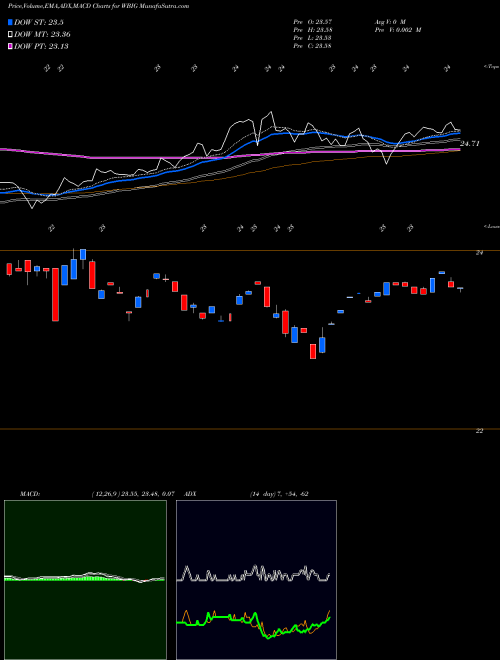
Task: Select the 'DOW PT: 23.13' legend label
Action: click(41, 46)
